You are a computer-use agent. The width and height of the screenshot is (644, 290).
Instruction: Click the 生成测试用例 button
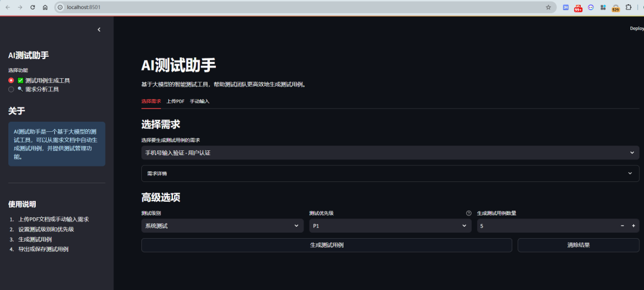click(x=327, y=245)
